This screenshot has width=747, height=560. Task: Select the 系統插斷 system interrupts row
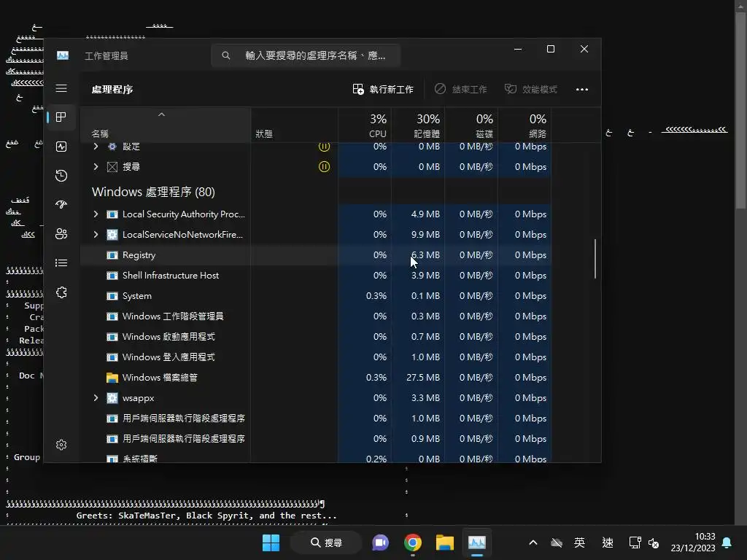click(315, 458)
